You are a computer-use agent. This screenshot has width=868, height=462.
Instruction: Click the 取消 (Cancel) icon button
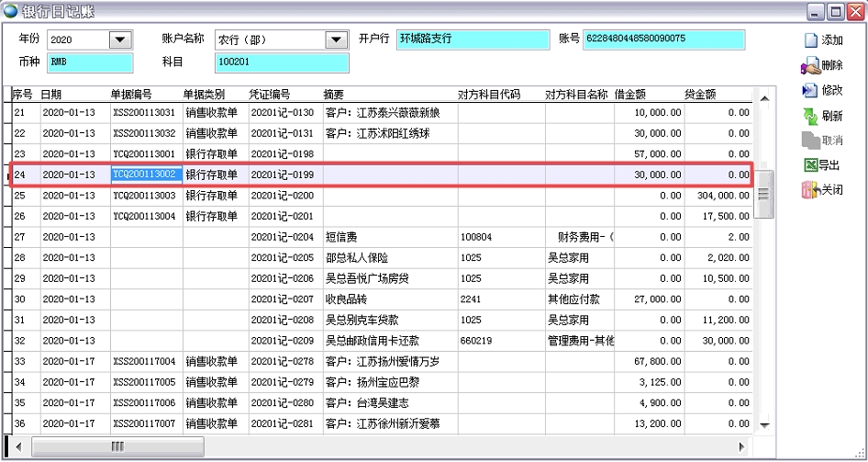pos(810,141)
